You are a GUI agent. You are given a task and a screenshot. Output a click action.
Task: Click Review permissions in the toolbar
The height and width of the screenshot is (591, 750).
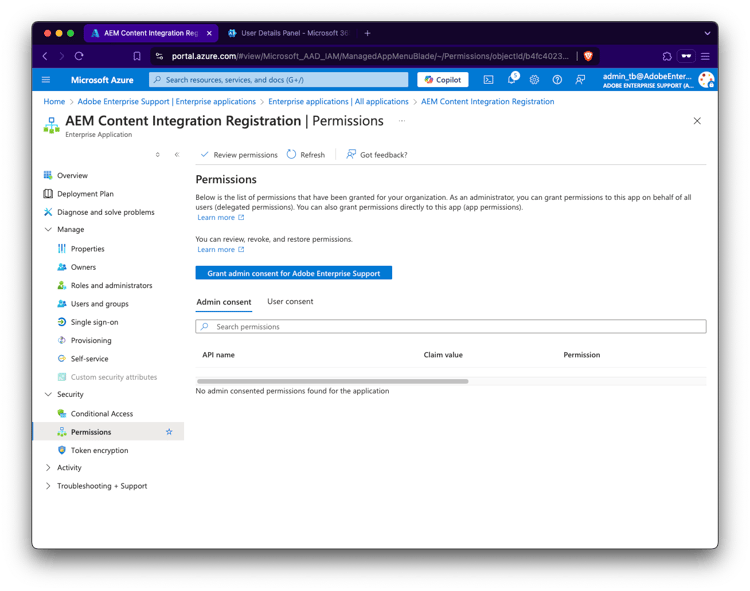coord(239,154)
